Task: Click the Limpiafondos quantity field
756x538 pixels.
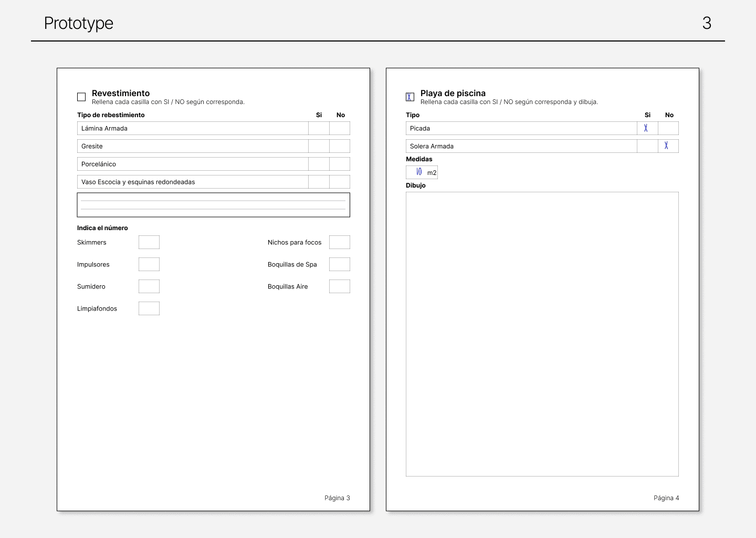Action: [x=149, y=308]
